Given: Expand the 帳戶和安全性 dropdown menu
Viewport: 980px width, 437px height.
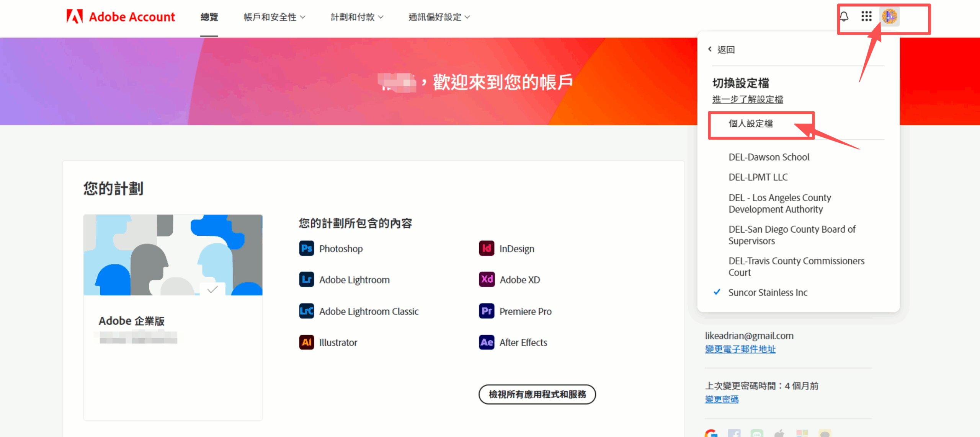Looking at the screenshot, I should pos(274,17).
